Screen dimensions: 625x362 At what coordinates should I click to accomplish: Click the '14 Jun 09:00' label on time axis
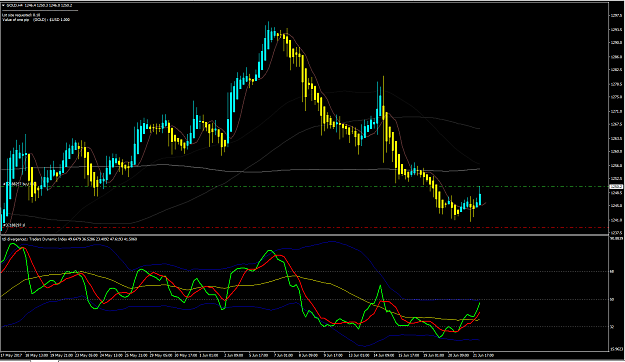384,355
